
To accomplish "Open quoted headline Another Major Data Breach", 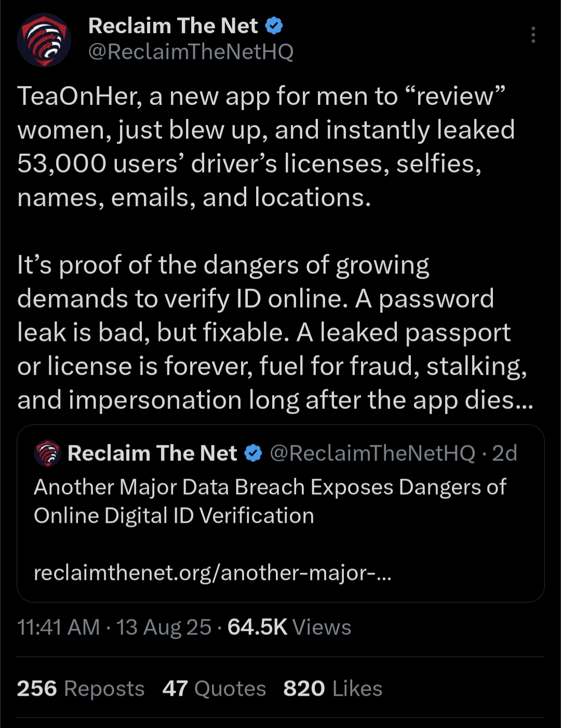I will pos(270,501).
